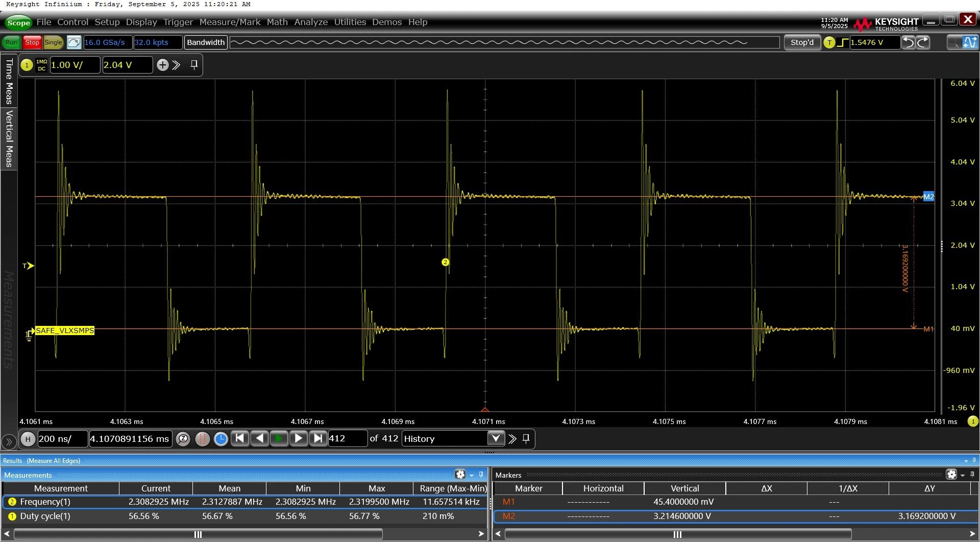
Task: Open Measurements panel gear settings
Action: 460,475
